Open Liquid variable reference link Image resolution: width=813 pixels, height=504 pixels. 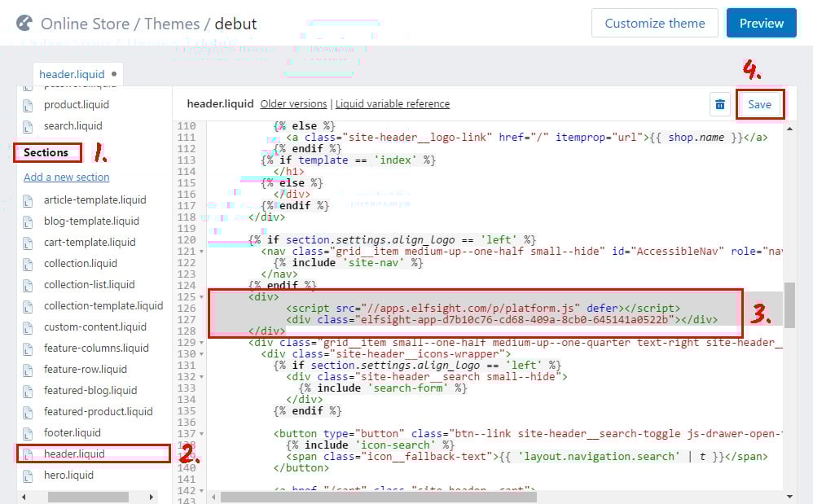pos(393,104)
